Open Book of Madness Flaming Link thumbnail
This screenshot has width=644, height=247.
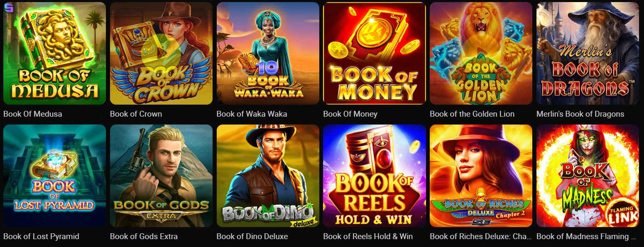pos(588,176)
